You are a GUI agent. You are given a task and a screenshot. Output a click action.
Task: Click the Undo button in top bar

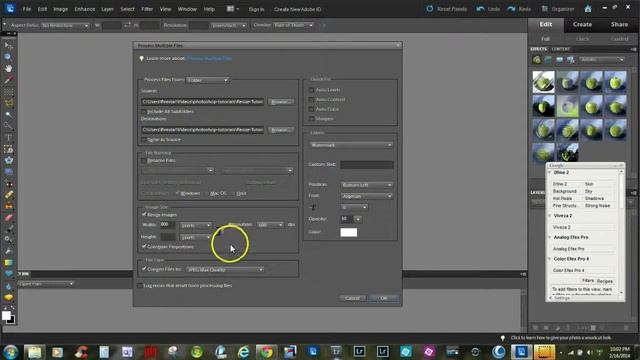[488, 9]
